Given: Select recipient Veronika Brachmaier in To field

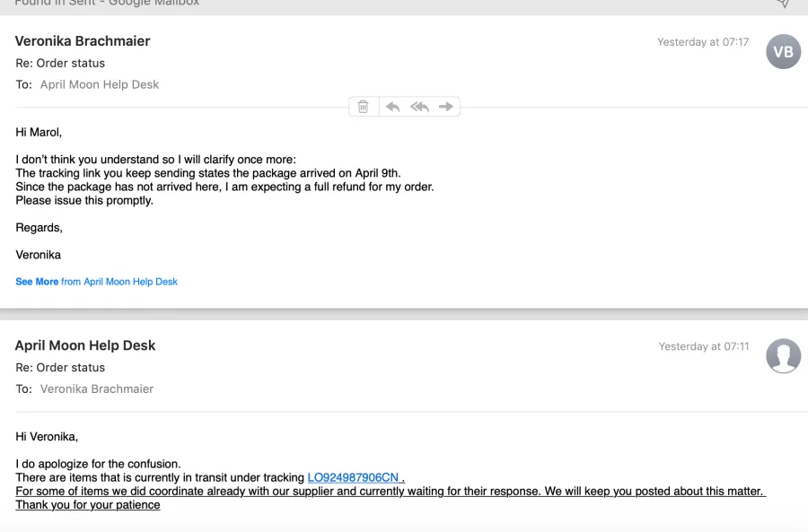Looking at the screenshot, I should pyautogui.click(x=97, y=388).
